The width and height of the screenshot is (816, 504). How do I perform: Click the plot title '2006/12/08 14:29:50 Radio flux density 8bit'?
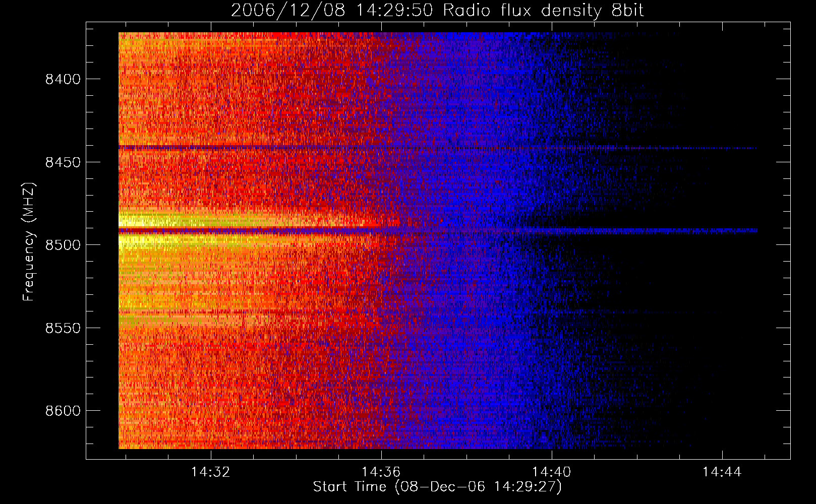tap(437, 11)
